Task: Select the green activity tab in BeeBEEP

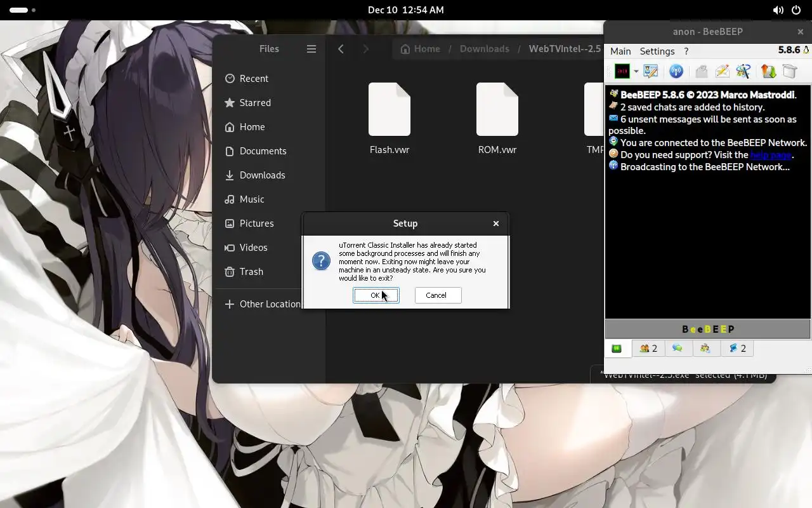Action: coord(617,348)
